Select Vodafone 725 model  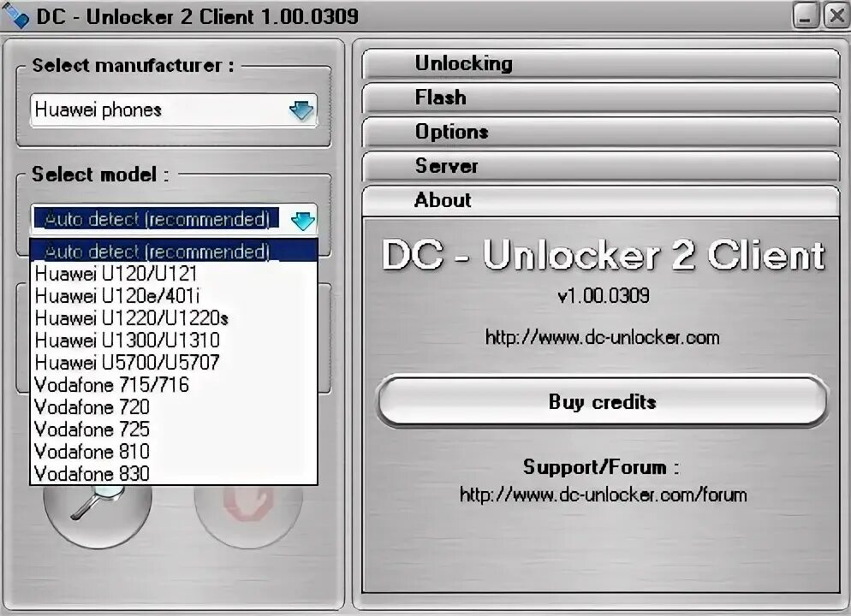coord(174,429)
